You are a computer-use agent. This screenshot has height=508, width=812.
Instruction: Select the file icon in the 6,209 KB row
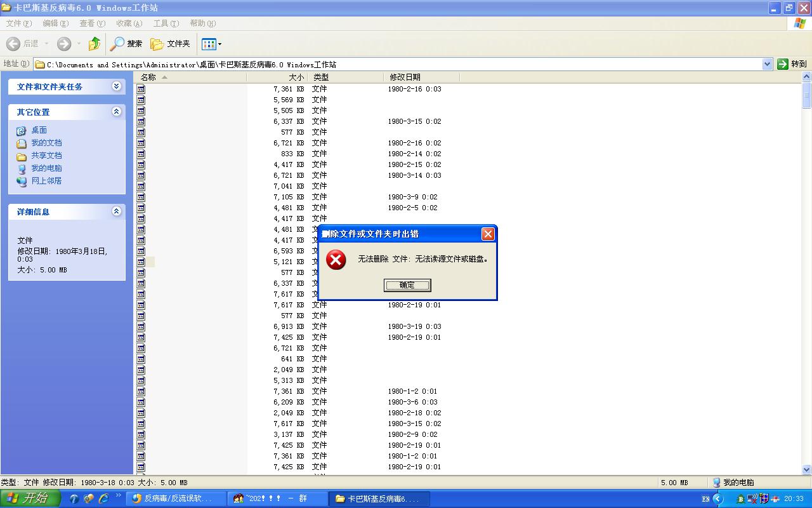pyautogui.click(x=141, y=402)
